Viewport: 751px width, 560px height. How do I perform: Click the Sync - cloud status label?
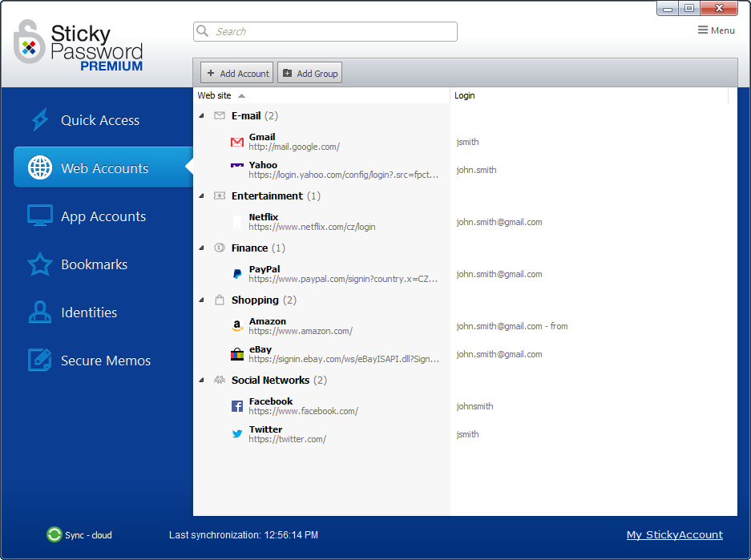88,534
